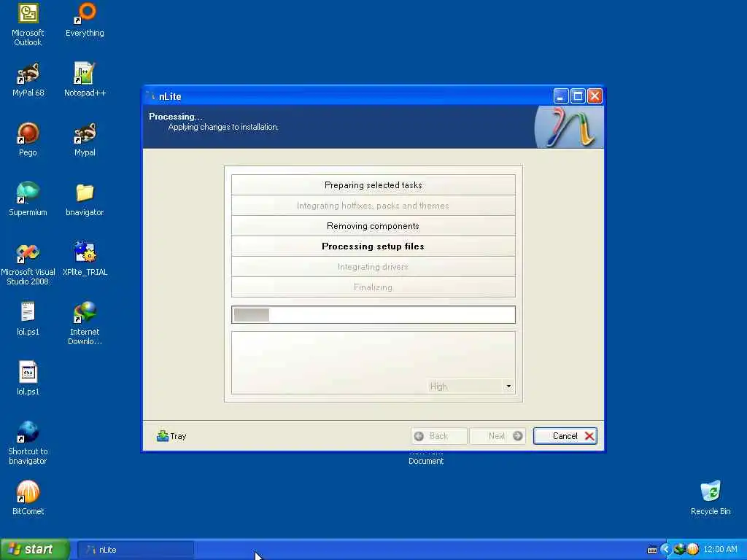747x560 pixels.
Task: Minimize the nLite window
Action: (x=561, y=96)
